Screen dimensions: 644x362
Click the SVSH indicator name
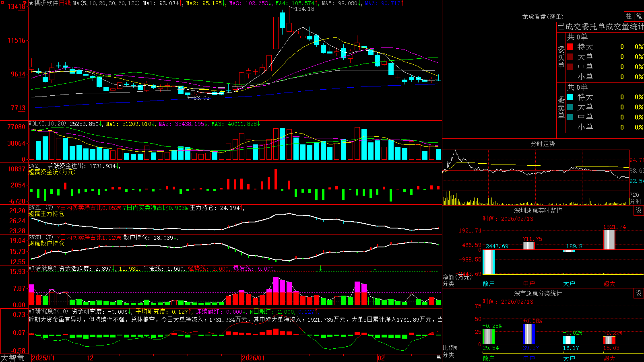pyautogui.click(x=35, y=238)
